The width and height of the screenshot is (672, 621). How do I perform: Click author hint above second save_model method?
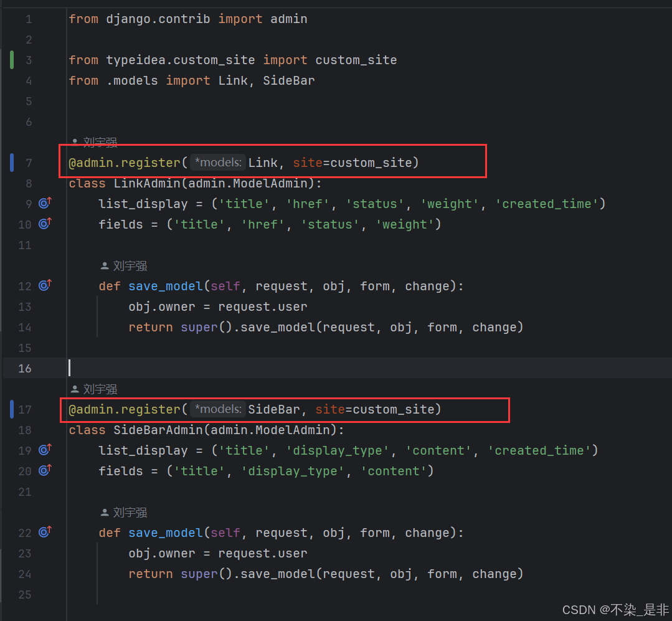[124, 513]
